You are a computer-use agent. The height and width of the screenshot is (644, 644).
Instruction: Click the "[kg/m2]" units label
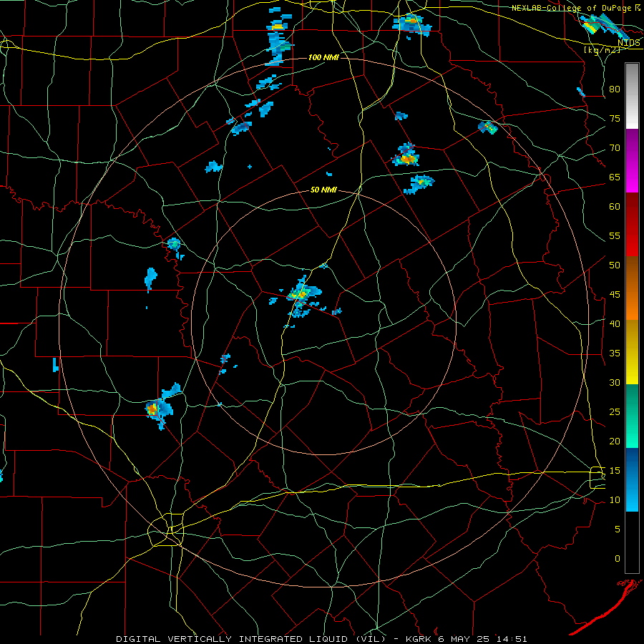(602, 50)
